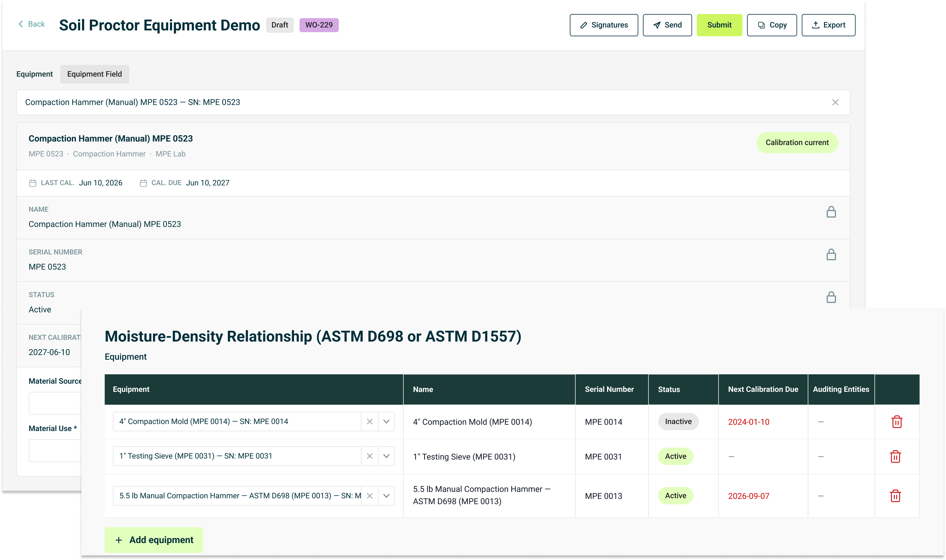This screenshot has height=560, width=946.
Task: Delete the 4" Compaction Mold row
Action: 897,422
